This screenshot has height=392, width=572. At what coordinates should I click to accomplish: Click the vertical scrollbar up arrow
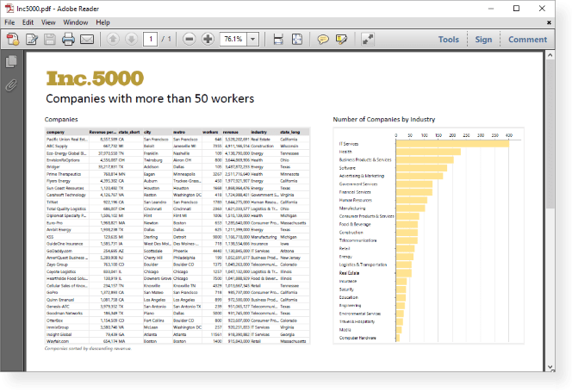point(550,55)
